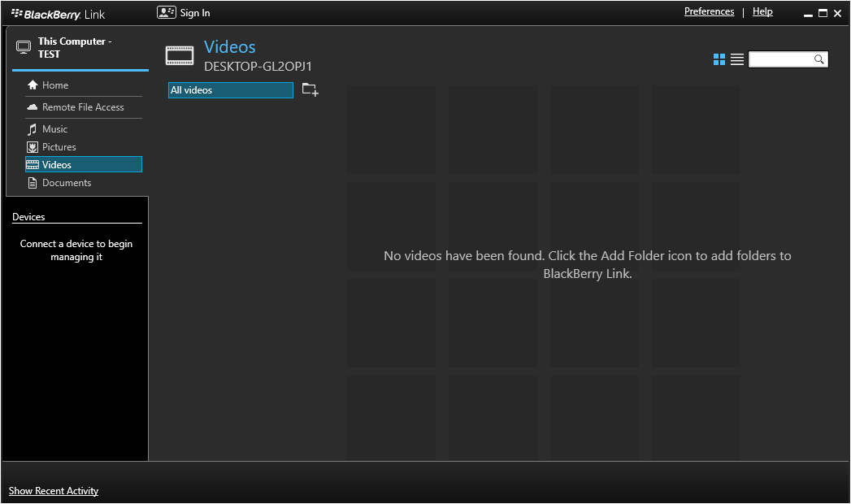The width and height of the screenshot is (851, 504).
Task: Switch to grid view
Action: pos(719,59)
